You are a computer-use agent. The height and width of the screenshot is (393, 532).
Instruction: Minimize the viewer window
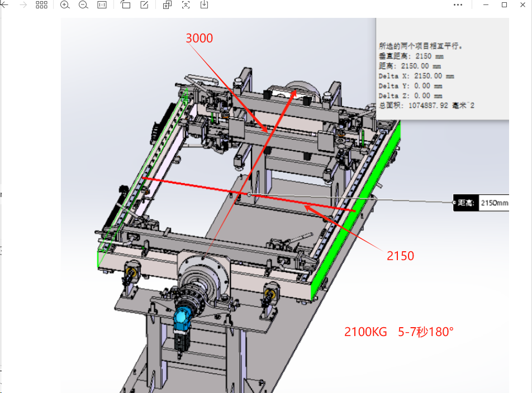coord(486,4)
